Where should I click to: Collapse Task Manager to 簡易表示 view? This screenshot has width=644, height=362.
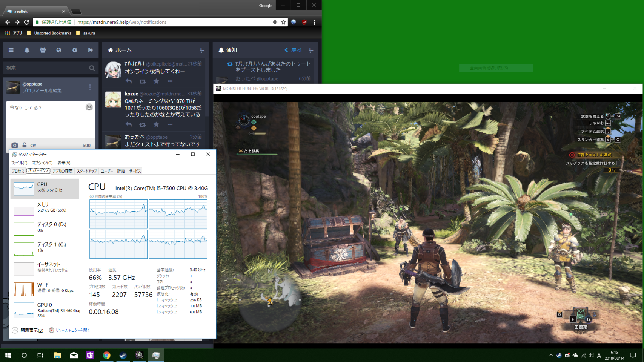point(28,330)
